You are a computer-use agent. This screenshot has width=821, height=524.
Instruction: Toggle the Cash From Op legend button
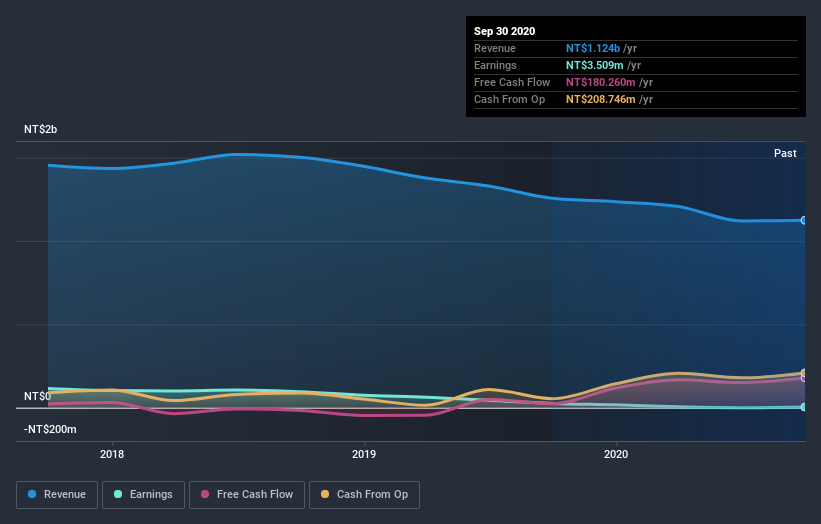(x=364, y=495)
